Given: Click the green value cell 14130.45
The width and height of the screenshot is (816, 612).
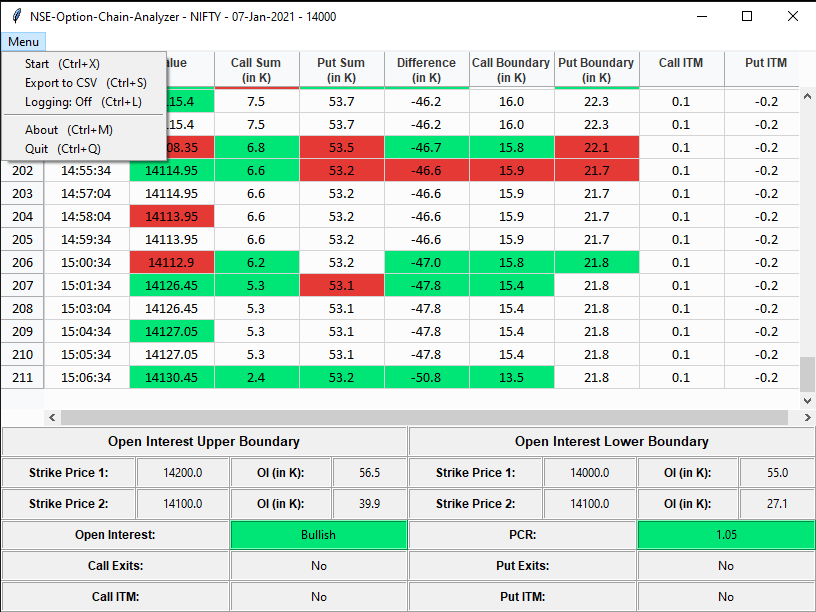Looking at the screenshot, I should tap(172, 377).
